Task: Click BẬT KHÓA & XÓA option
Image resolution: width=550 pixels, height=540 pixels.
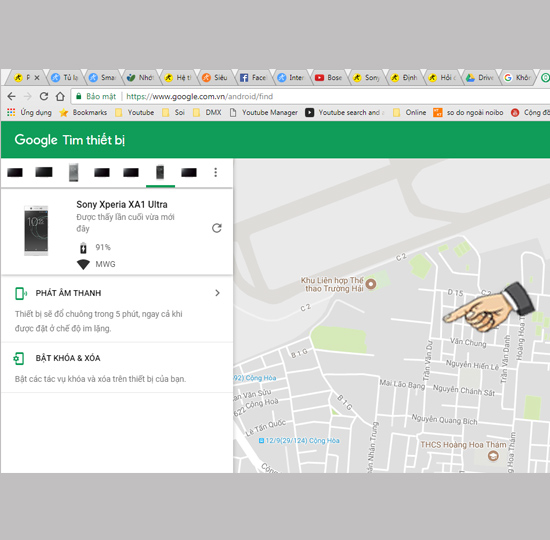Action: (x=68, y=358)
